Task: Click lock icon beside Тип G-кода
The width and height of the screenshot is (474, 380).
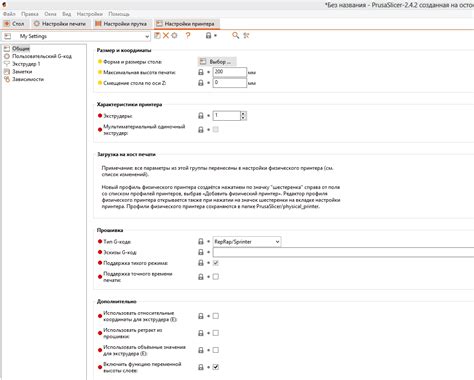Action: 201,241
